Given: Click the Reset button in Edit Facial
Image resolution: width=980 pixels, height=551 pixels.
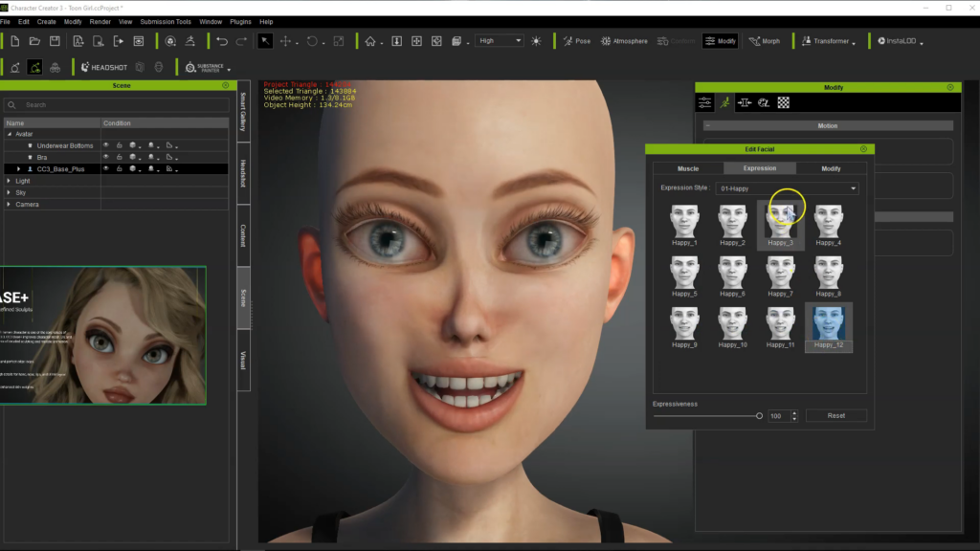Looking at the screenshot, I should point(836,415).
